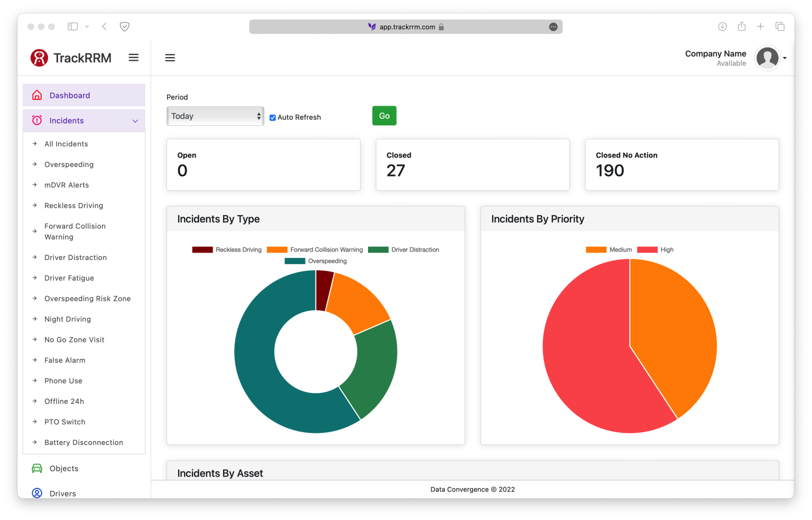812x520 pixels.
Task: Uncheck the Auto Refresh checkbox
Action: coord(273,117)
